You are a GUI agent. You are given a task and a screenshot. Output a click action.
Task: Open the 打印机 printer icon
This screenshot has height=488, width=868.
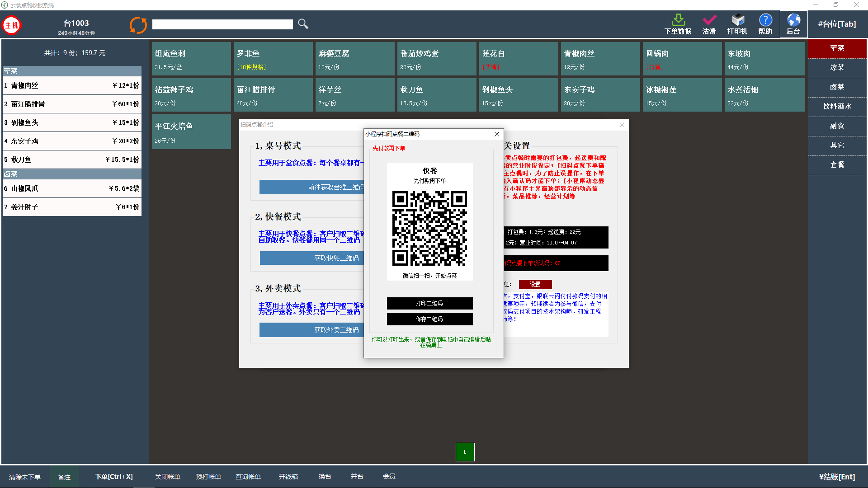coord(737,20)
